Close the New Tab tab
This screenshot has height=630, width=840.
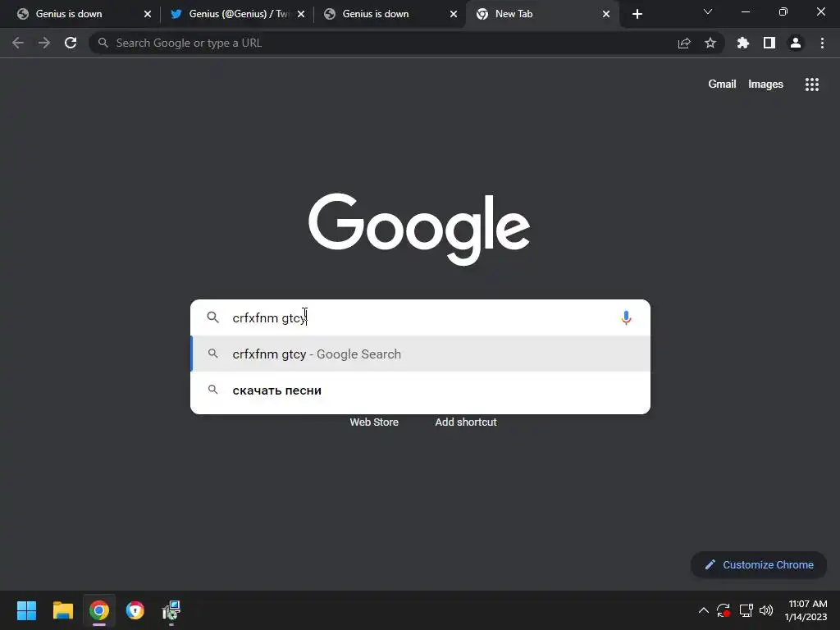pyautogui.click(x=606, y=14)
